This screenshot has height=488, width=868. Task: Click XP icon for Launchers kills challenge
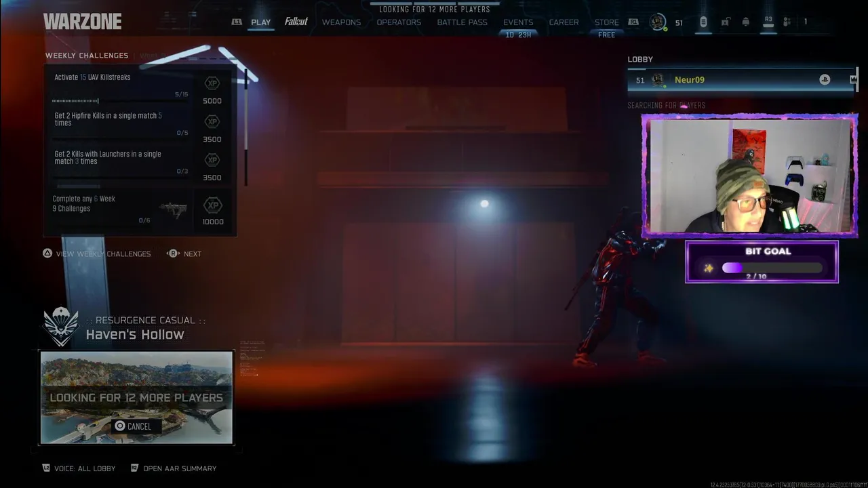[x=212, y=160]
